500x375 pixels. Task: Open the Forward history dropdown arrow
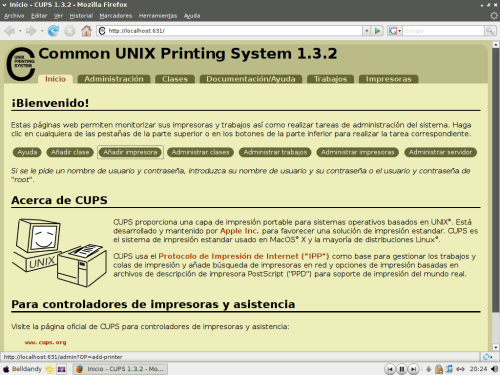(x=42, y=31)
